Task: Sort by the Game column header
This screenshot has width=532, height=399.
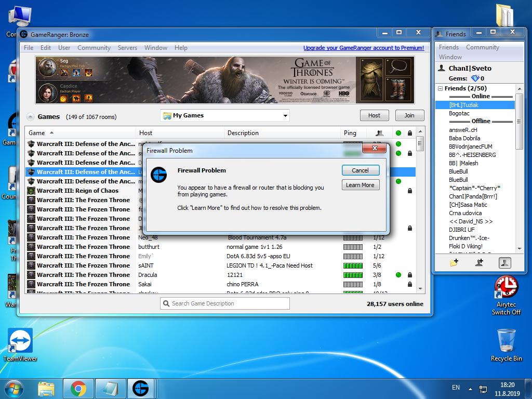Action: click(x=81, y=133)
